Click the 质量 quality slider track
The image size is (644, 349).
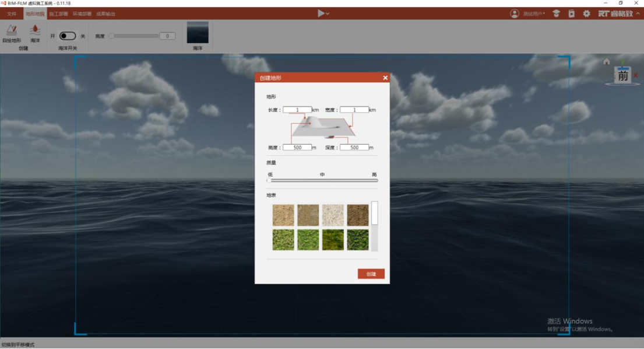(x=322, y=180)
